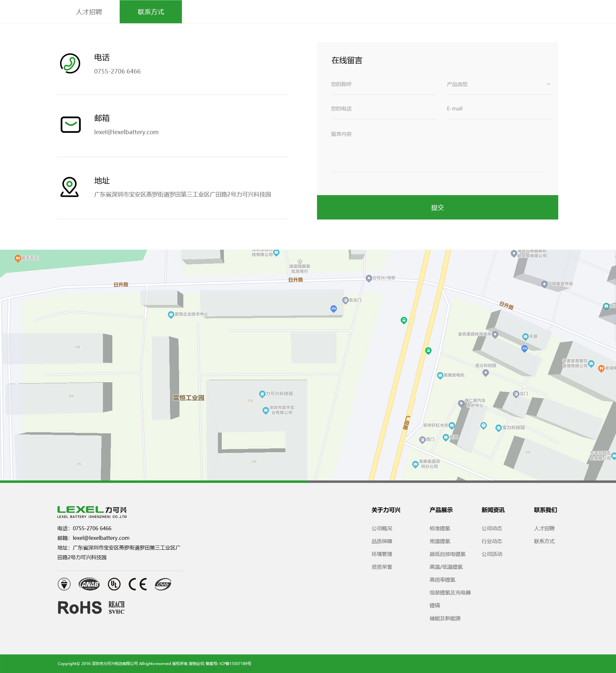This screenshot has width=616, height=673.
Task: Open the 产品选型 dropdown
Action: (499, 84)
